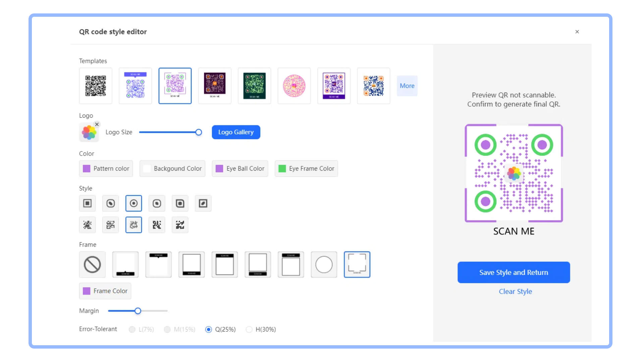Image resolution: width=644 pixels, height=362 pixels.
Task: Change the Eye Ball Color swatch
Action: pyautogui.click(x=240, y=169)
